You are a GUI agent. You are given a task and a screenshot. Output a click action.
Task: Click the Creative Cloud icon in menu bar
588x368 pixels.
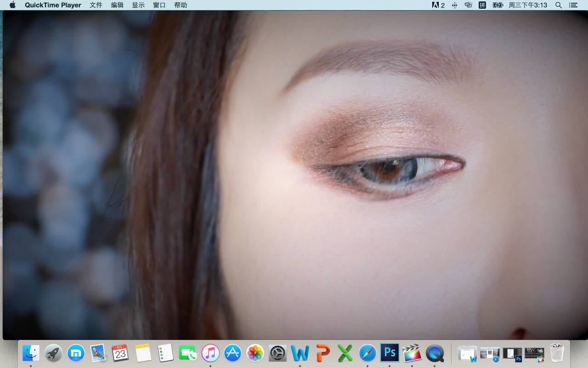tap(468, 5)
